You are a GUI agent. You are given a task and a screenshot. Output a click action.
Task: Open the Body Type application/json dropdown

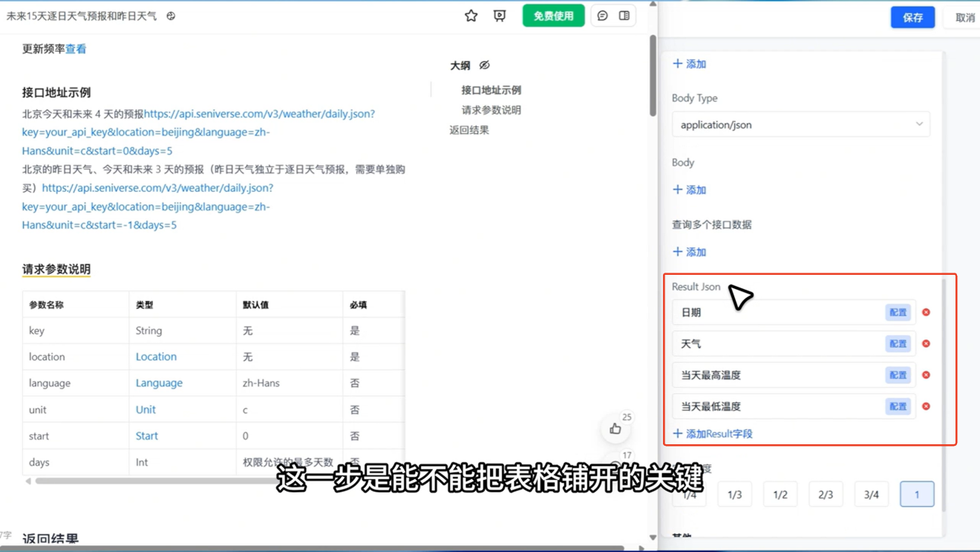pos(801,124)
